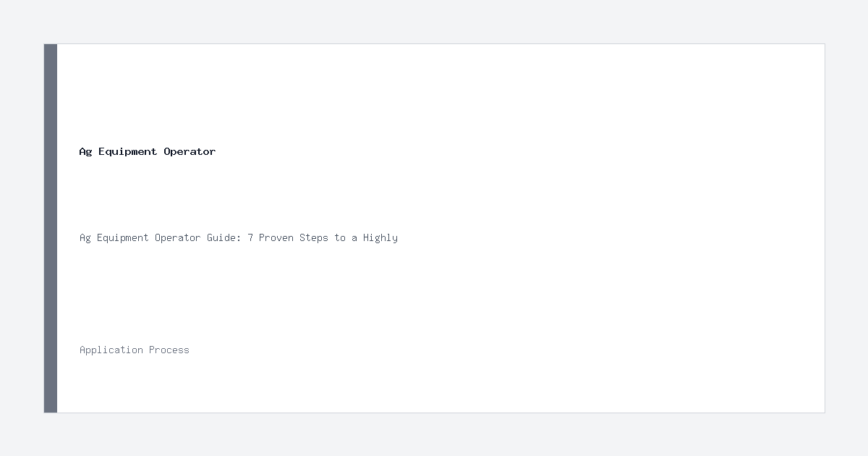Click the bold "Ag Equipment Operator" heading
This screenshot has height=456, width=868.
[x=148, y=152]
